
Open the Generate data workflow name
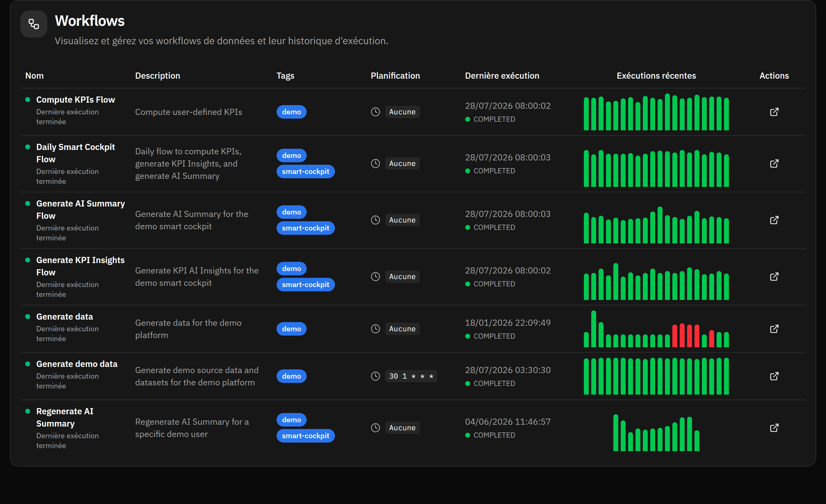64,317
